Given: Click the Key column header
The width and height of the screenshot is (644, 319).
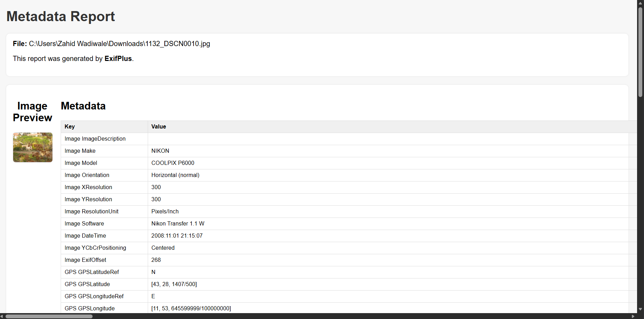Looking at the screenshot, I should coord(104,127).
